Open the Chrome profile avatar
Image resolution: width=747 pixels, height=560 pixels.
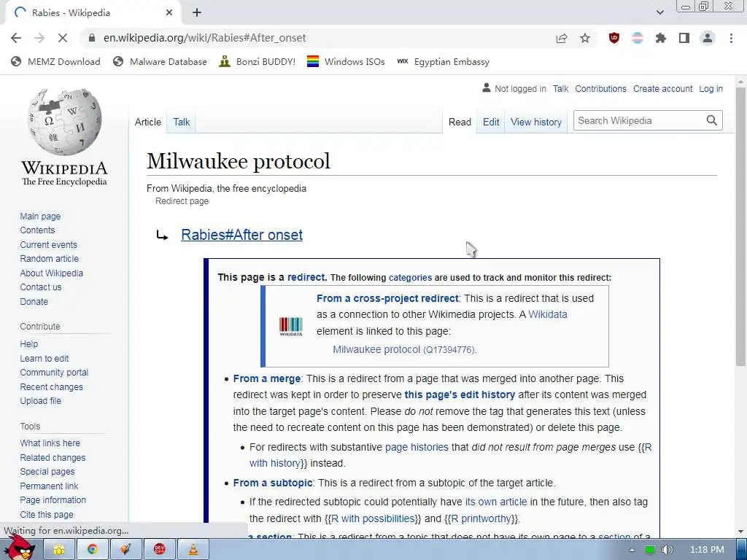pos(708,38)
